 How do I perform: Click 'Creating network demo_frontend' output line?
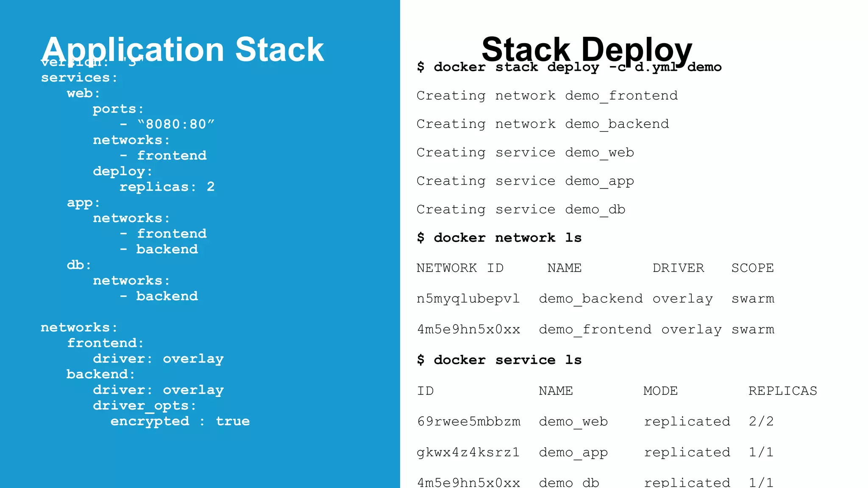(547, 96)
